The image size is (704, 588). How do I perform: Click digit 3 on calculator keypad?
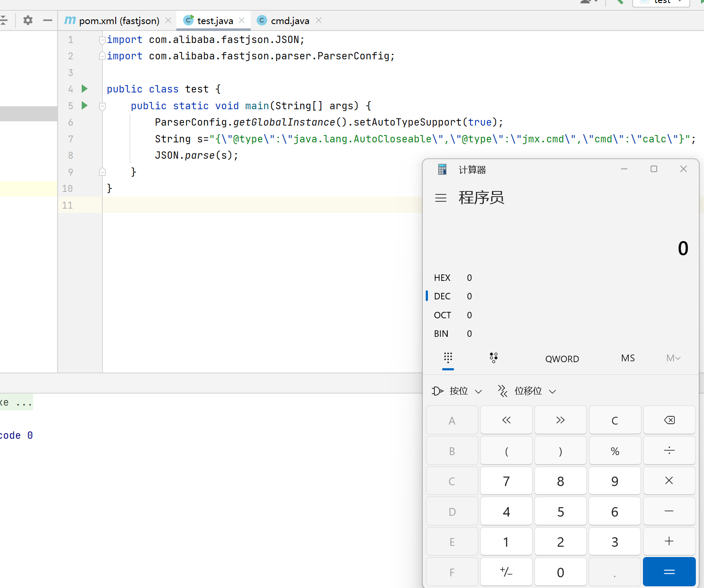coord(615,542)
